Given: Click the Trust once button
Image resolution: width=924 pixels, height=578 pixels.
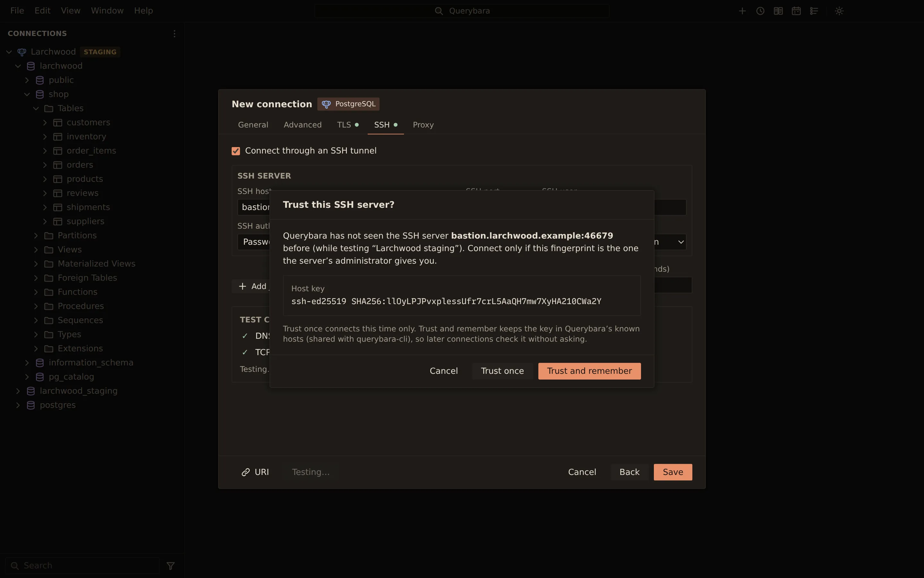Looking at the screenshot, I should (502, 371).
